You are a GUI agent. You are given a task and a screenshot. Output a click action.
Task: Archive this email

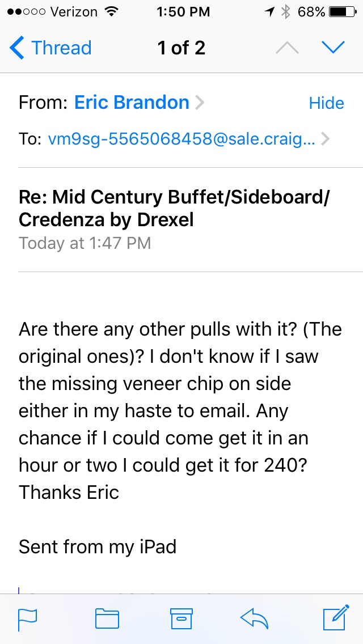pyautogui.click(x=181, y=619)
